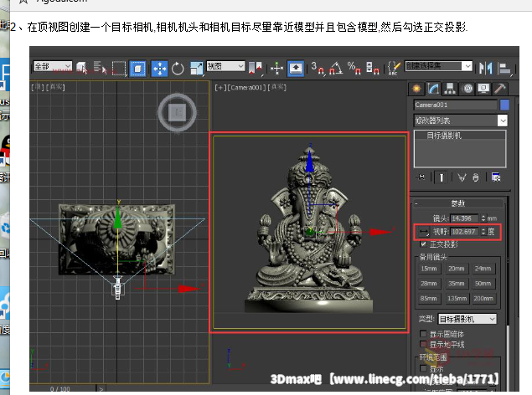The image size is (532, 395).
Task: Click the 15mm stock lens button
Action: (428, 269)
